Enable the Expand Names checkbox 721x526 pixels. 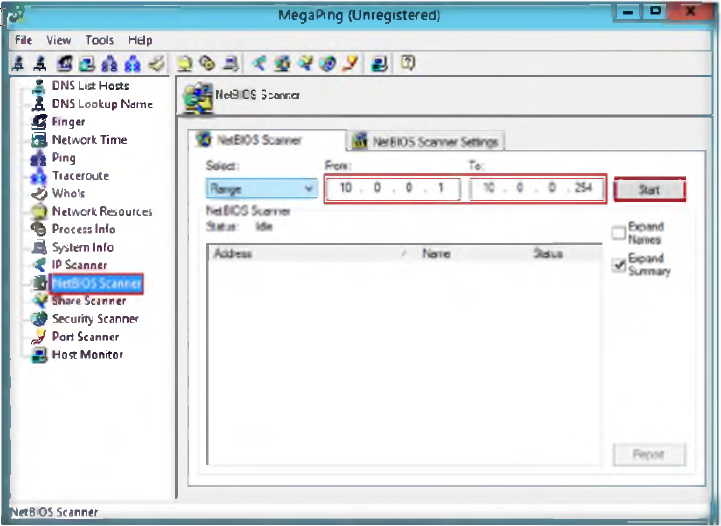click(x=619, y=233)
